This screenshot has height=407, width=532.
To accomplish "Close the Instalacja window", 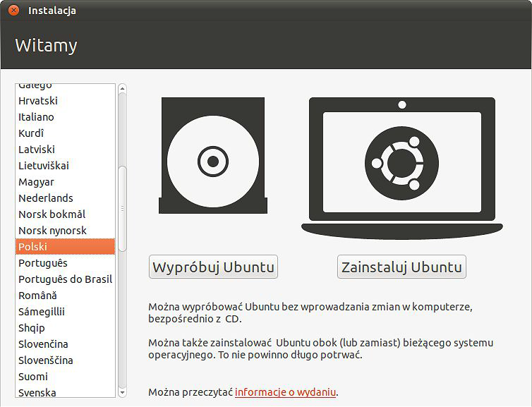I will pyautogui.click(x=13, y=10).
